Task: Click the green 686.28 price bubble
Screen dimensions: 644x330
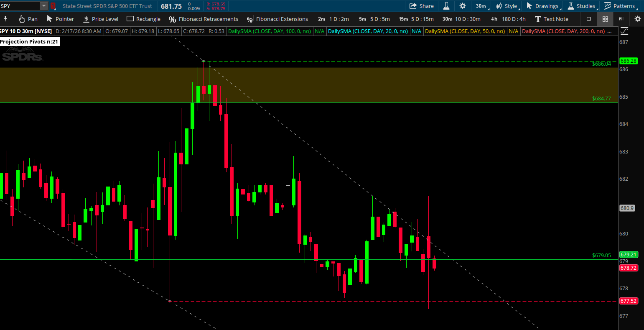Action: click(x=629, y=61)
